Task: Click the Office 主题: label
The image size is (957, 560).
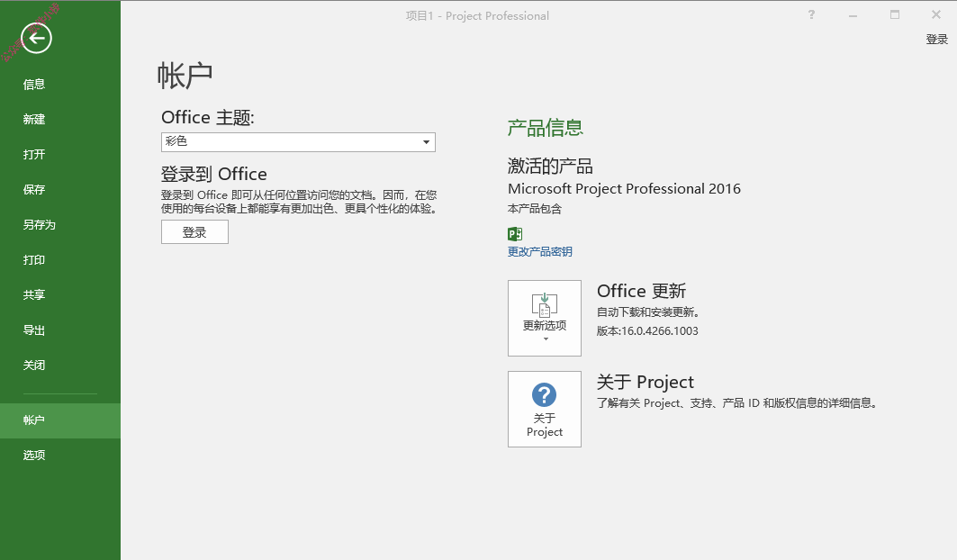Action: tap(207, 117)
